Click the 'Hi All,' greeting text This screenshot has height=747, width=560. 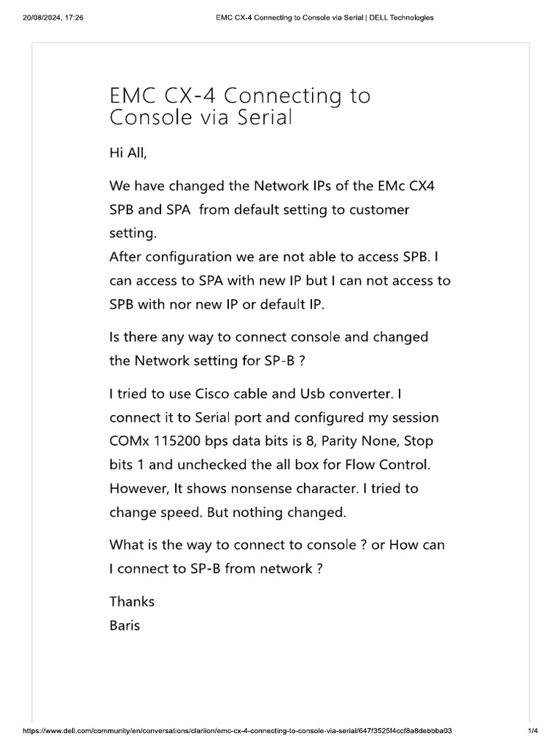coord(133,154)
